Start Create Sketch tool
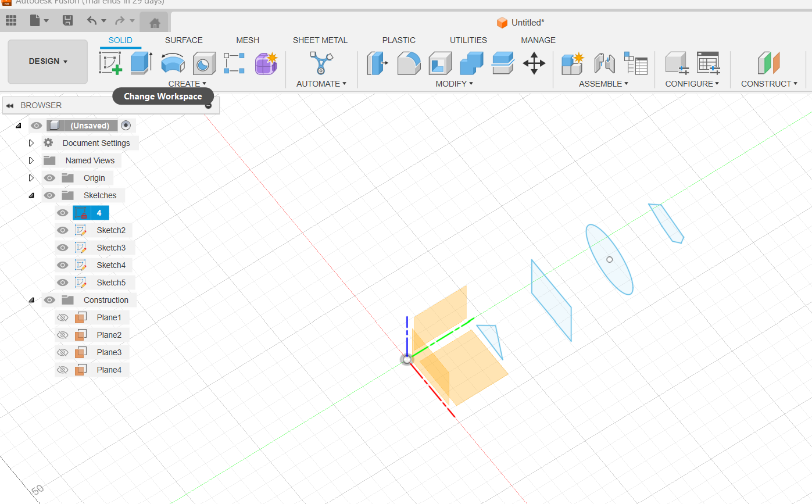The height and width of the screenshot is (504, 812). 110,63
